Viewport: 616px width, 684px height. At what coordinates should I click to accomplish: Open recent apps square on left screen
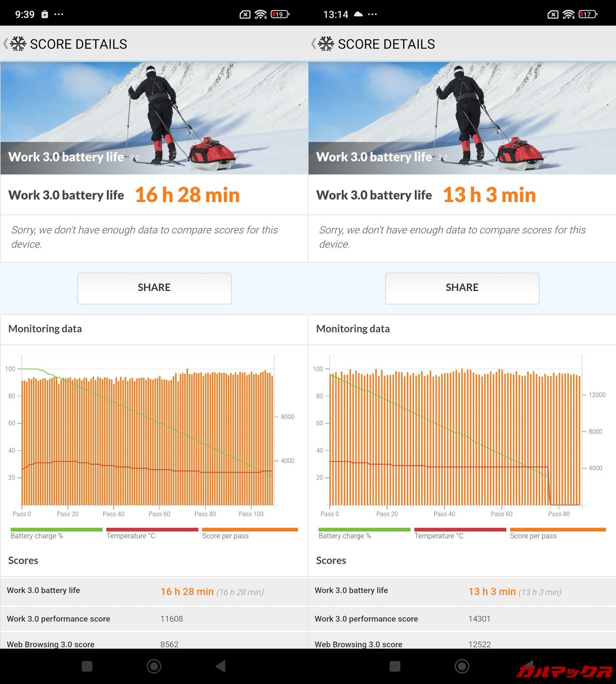click(87, 666)
